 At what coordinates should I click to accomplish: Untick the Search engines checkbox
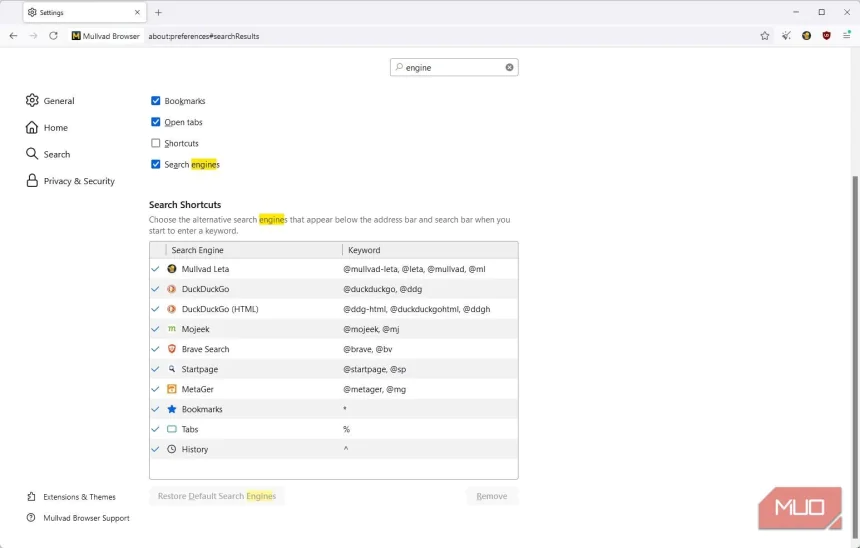point(156,164)
